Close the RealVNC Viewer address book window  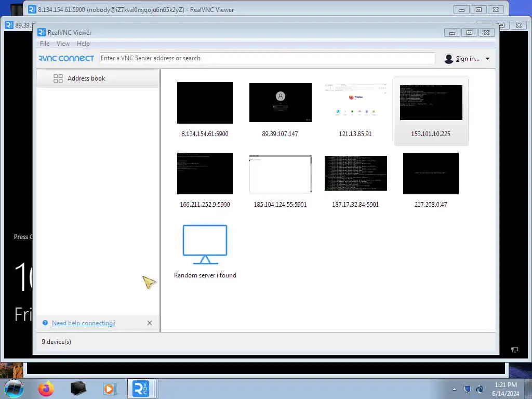(486, 33)
